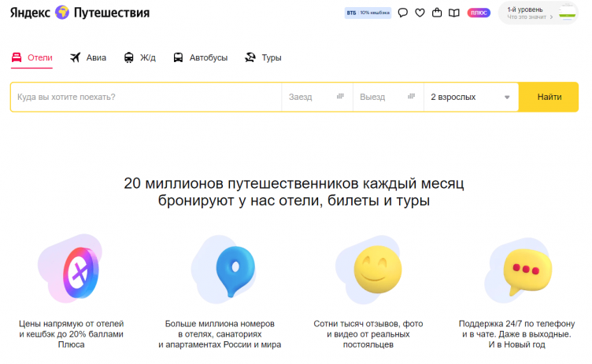
Task: Switch to the Автобусы tab
Action: tap(201, 57)
